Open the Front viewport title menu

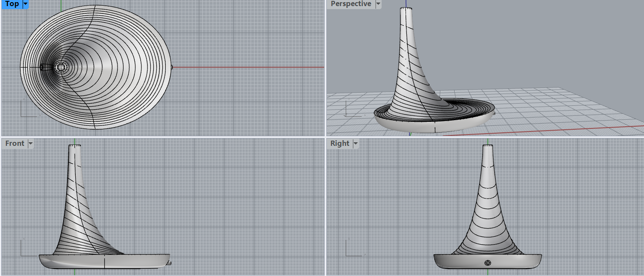[x=30, y=143]
